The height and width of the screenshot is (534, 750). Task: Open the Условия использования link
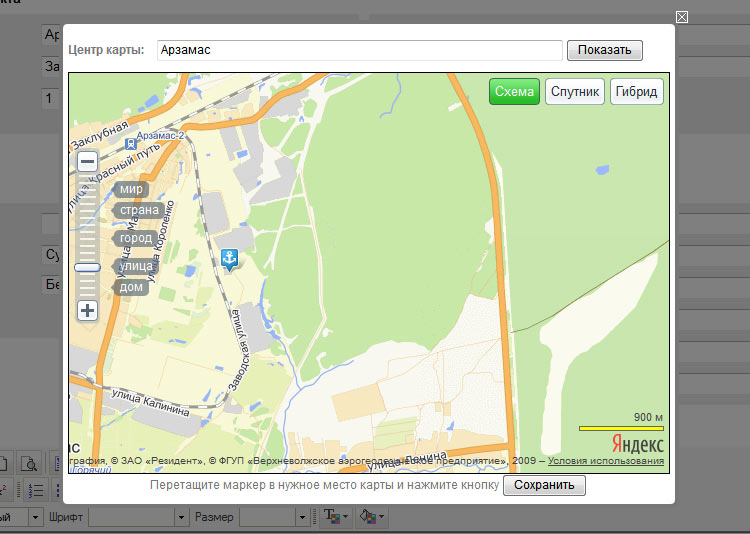click(606, 461)
